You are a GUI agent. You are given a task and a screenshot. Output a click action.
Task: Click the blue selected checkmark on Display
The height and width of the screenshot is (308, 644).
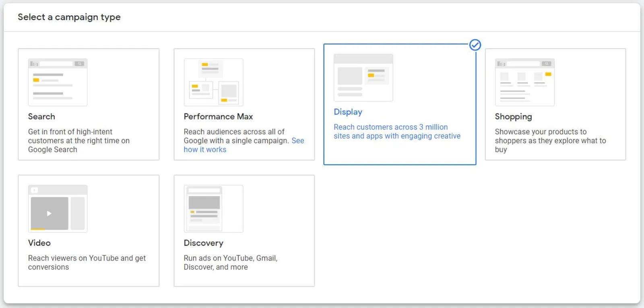[475, 45]
